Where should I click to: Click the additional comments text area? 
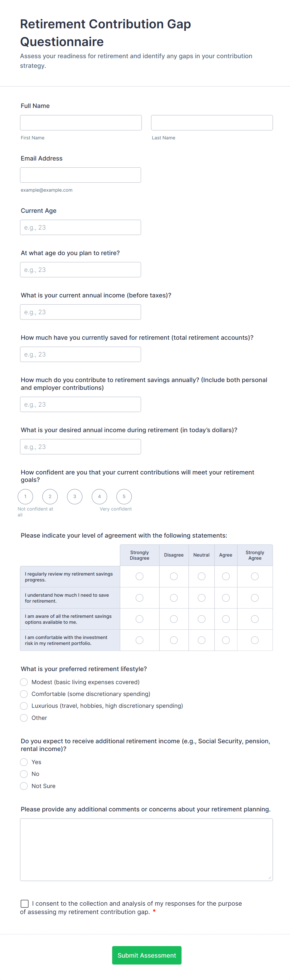[146, 850]
